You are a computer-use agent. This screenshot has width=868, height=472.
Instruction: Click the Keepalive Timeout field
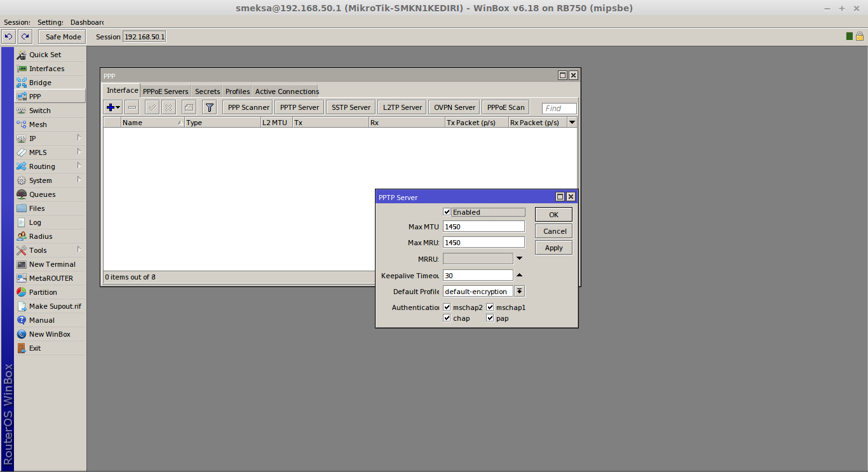[477, 275]
